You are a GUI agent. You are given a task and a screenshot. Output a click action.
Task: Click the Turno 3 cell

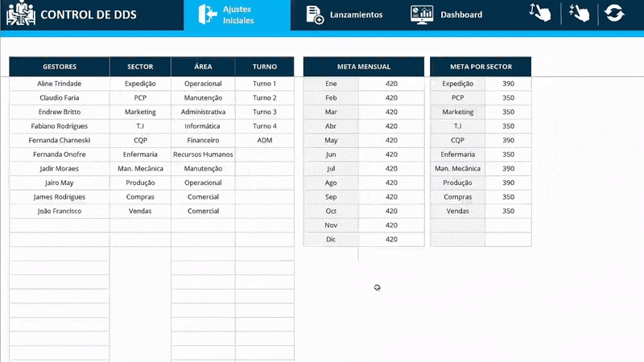[264, 112]
